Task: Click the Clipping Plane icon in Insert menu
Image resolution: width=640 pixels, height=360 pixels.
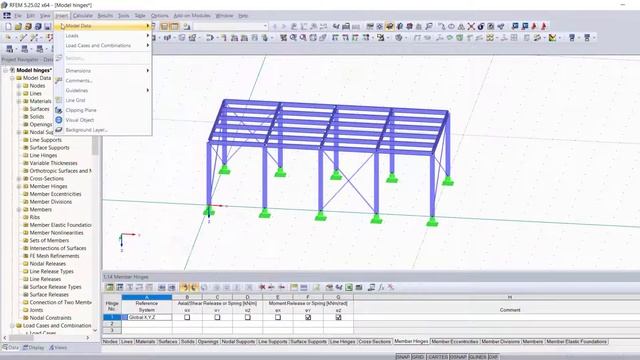Action: tap(59, 110)
